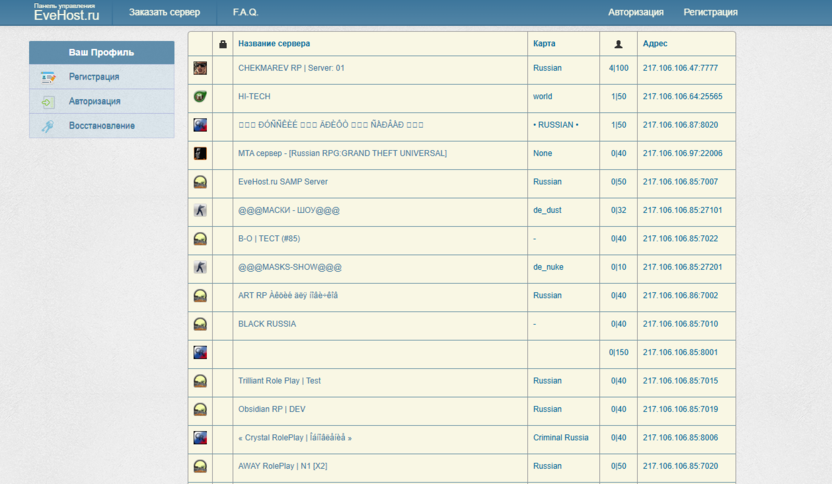
Task: Click address 217.106.106.85:8006
Action: pyautogui.click(x=680, y=438)
